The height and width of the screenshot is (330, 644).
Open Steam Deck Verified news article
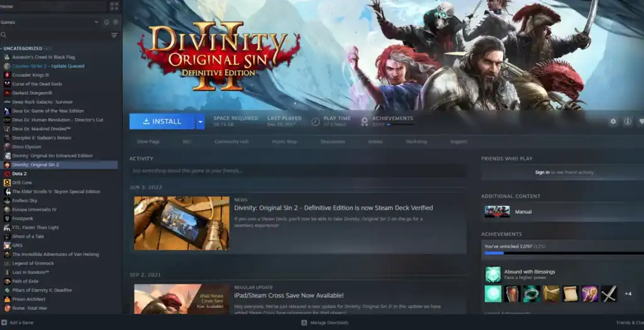(x=333, y=208)
